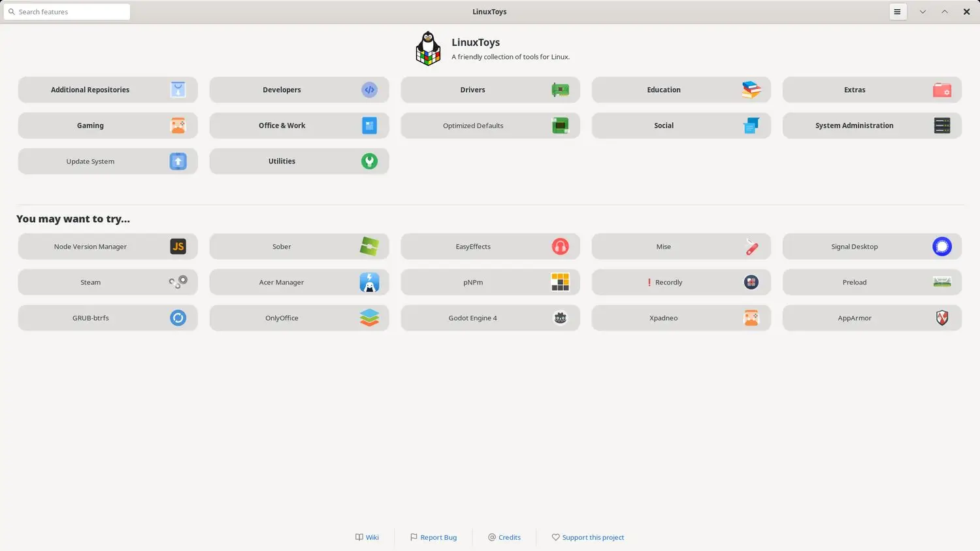The height and width of the screenshot is (551, 980).
Task: Focus the Search features field
Action: (67, 12)
